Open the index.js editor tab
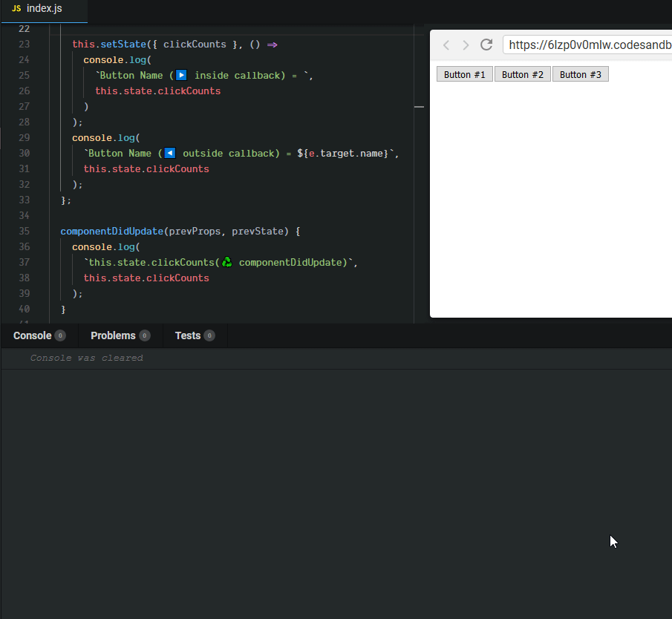The width and height of the screenshot is (672, 619). [44, 9]
